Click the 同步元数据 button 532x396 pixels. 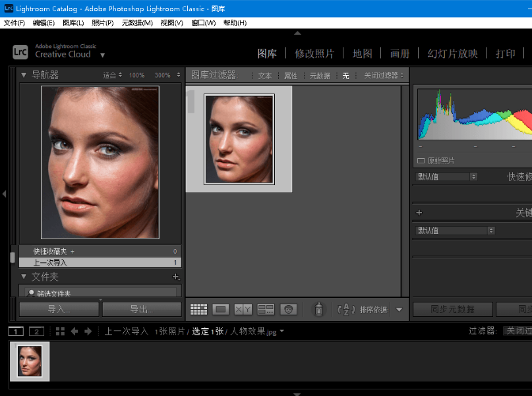tap(453, 309)
